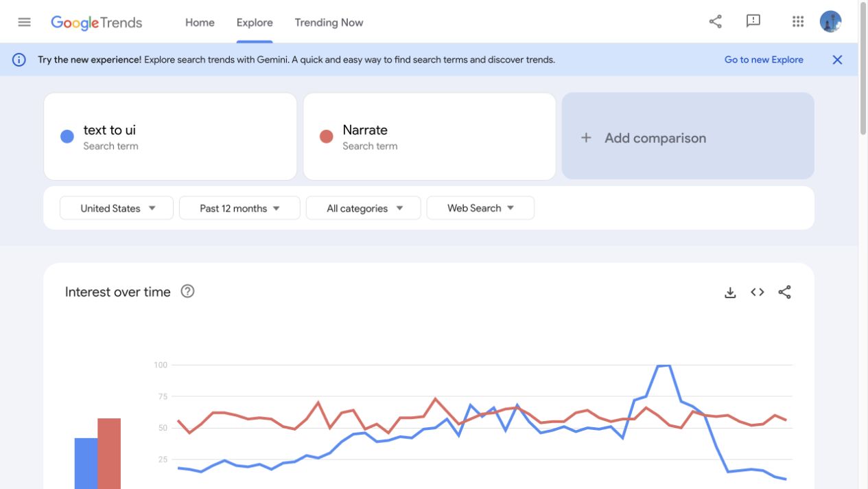Share via the top bar share icon
The width and height of the screenshot is (868, 489).
click(x=715, y=22)
